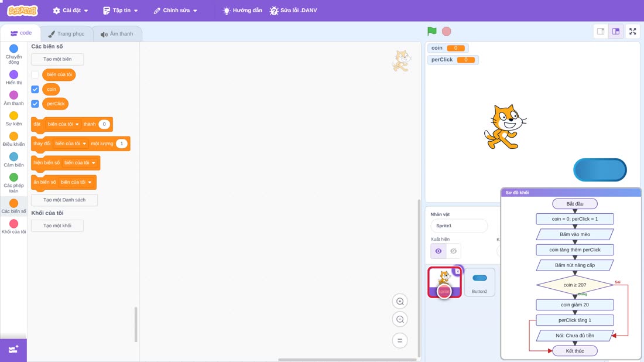Viewport: 644px width, 362px height.
Task: Select the Khối của tôi block category
Action: click(13, 227)
